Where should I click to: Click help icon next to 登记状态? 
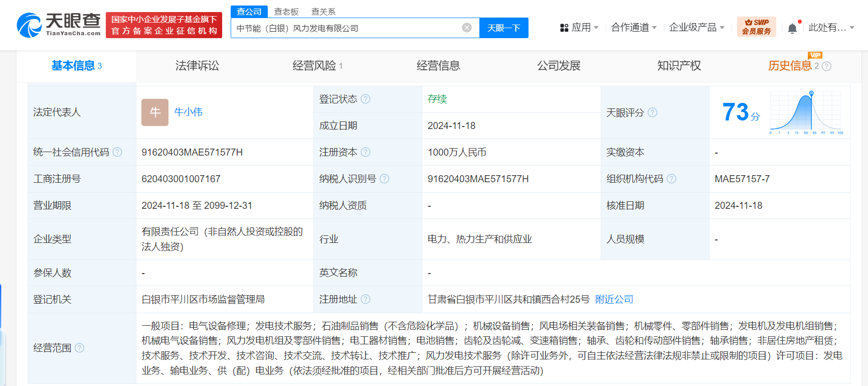click(x=366, y=99)
